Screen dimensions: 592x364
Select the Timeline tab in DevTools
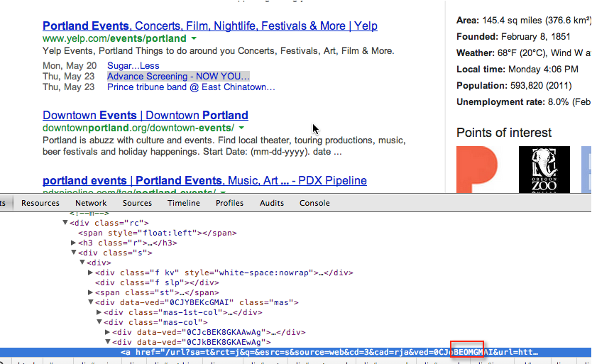coord(184,203)
